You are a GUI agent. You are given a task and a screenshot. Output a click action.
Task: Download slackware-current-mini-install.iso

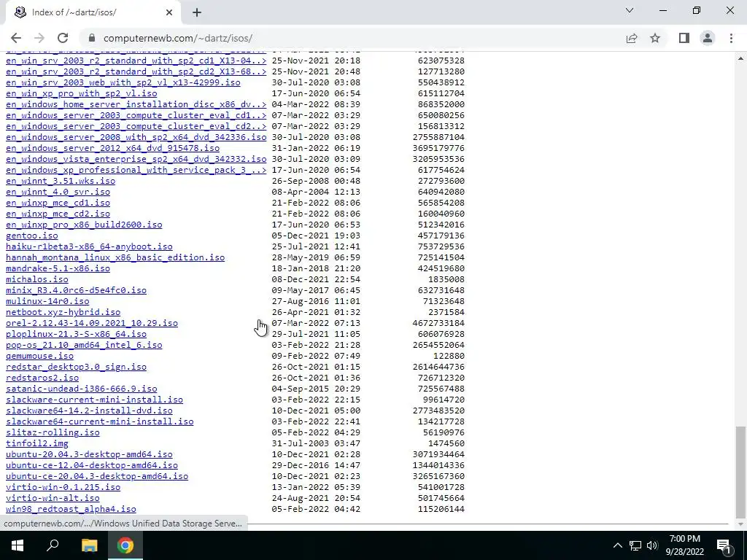pyautogui.click(x=94, y=400)
